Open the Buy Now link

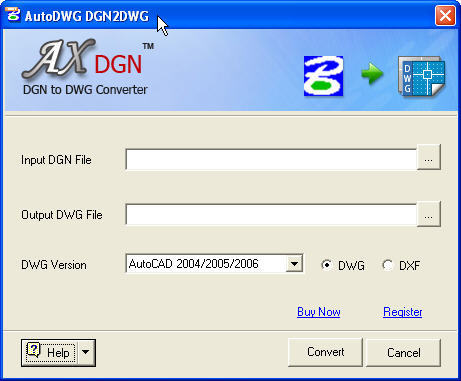pos(319,312)
